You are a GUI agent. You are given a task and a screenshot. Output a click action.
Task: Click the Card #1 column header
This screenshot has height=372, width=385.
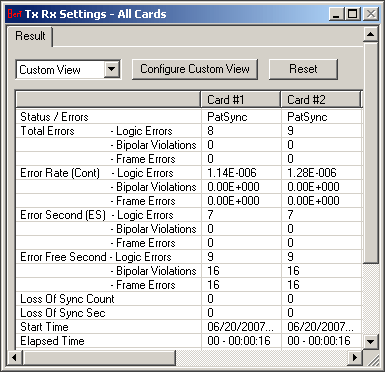click(241, 99)
